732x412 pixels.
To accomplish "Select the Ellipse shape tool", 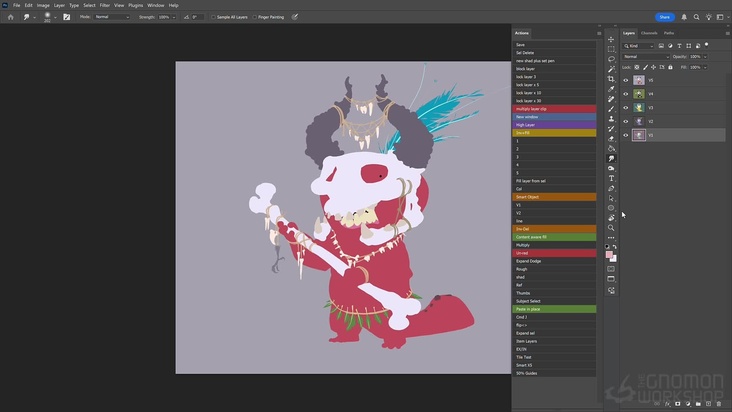I will click(x=611, y=208).
